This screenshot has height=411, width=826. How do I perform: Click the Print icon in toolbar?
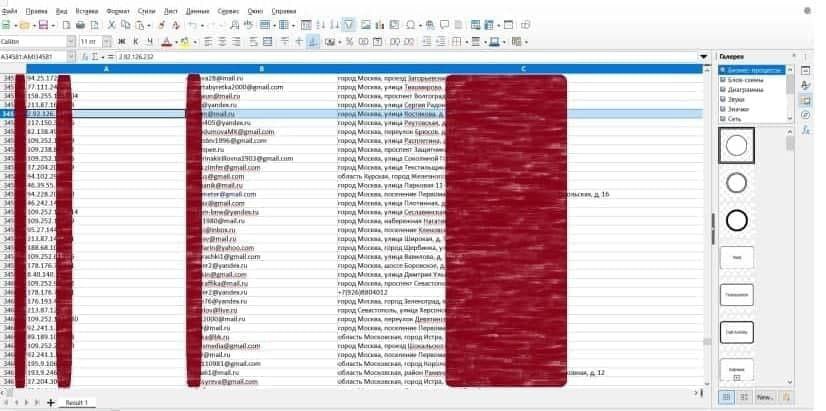click(x=80, y=25)
